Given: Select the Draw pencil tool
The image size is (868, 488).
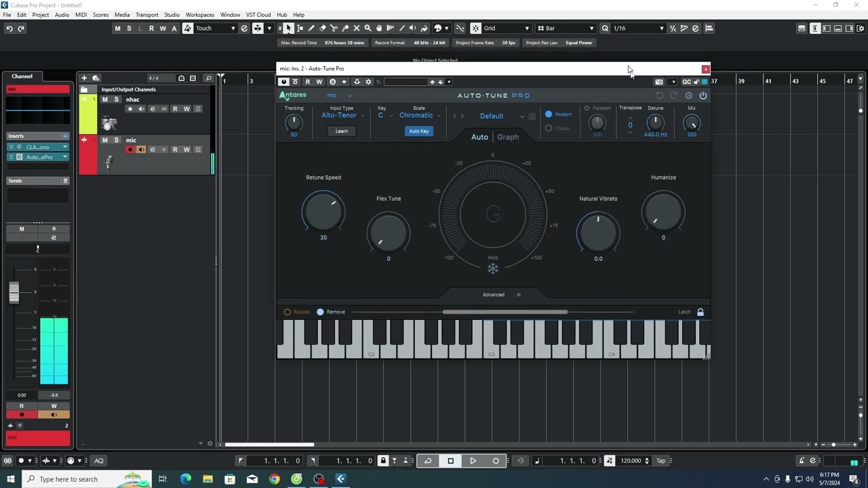Looking at the screenshot, I should click(x=311, y=28).
